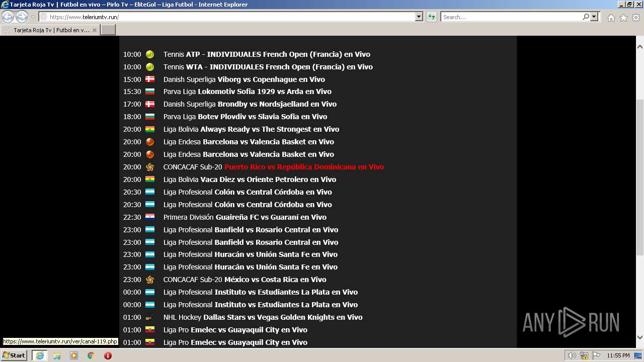Viewport: 644px width, 362px height.
Task: Open the search provider dropdown arrow
Action: pyautogui.click(x=594, y=17)
